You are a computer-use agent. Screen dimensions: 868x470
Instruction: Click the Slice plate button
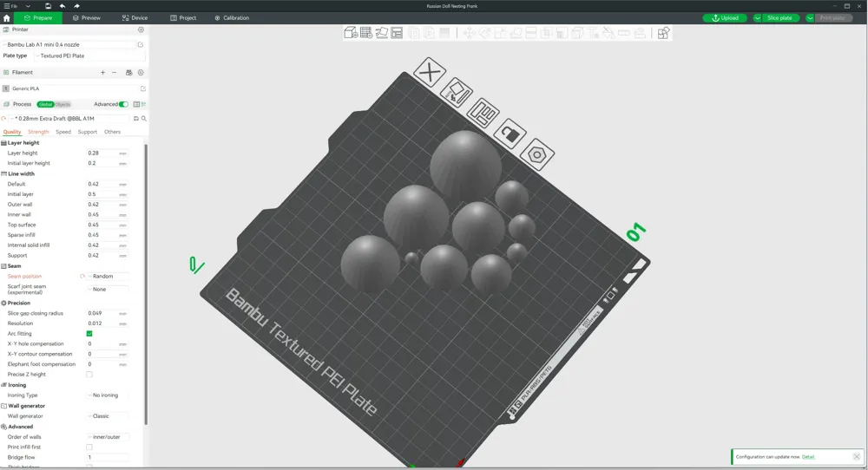tap(779, 17)
